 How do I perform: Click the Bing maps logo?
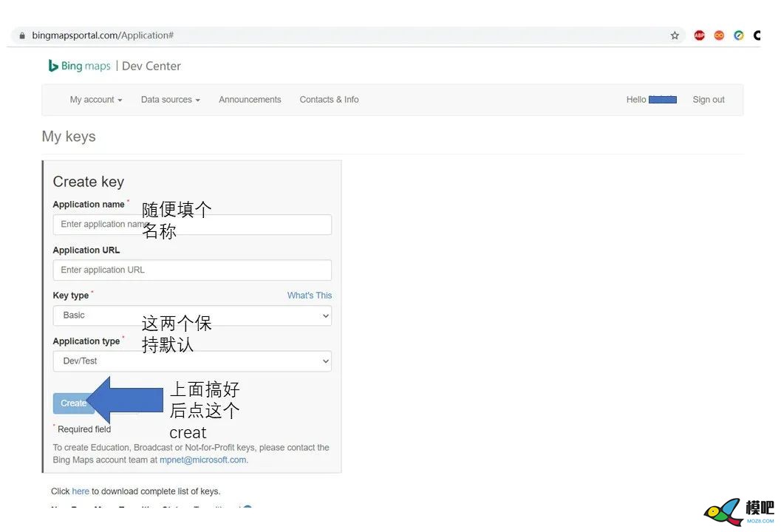click(79, 66)
